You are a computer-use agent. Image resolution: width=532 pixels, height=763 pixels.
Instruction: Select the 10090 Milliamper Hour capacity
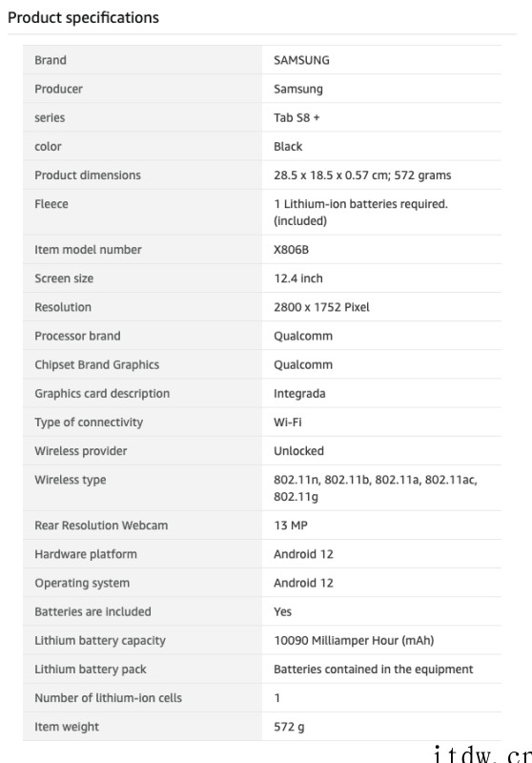click(354, 640)
